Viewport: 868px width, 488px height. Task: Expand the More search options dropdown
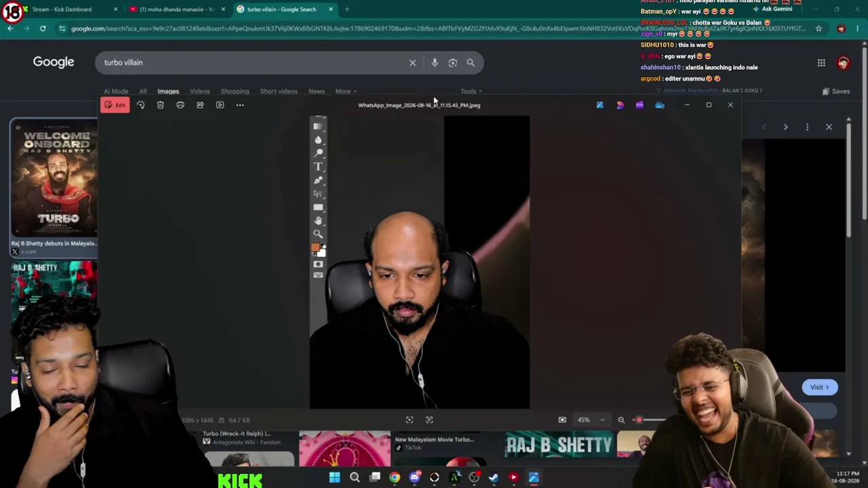346,91
